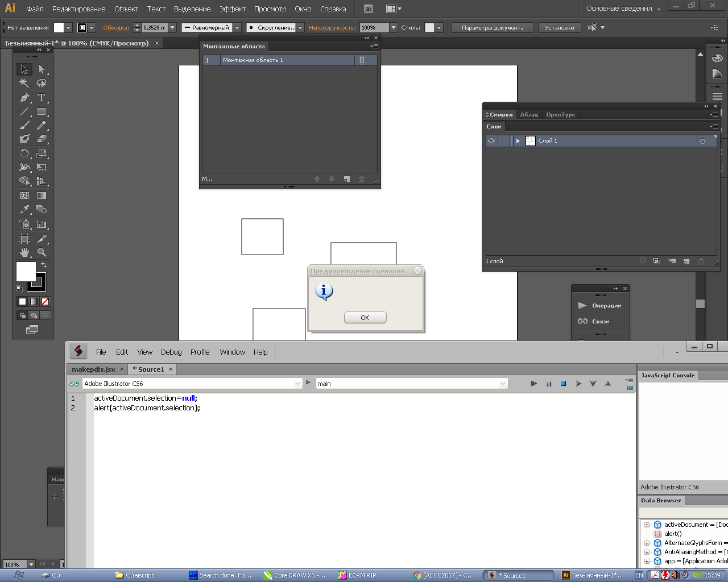Select the Eyedropper tool

24,210
